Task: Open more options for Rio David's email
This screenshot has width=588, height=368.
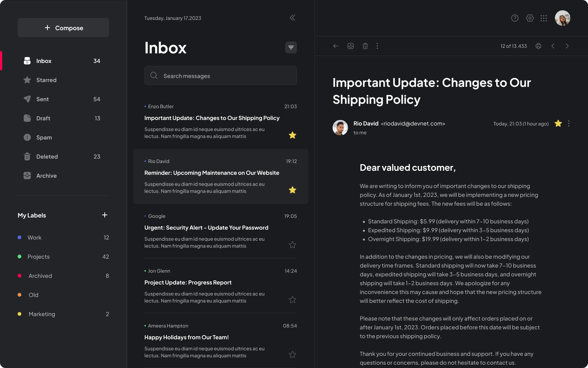Action: click(x=569, y=124)
